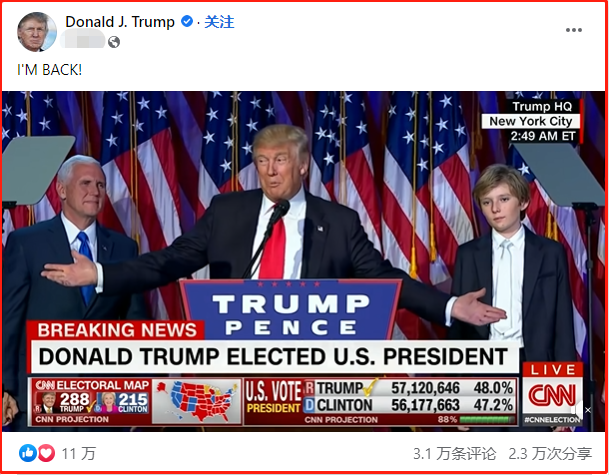
Task: Click the blue verified badge icon
Action: coord(187,21)
